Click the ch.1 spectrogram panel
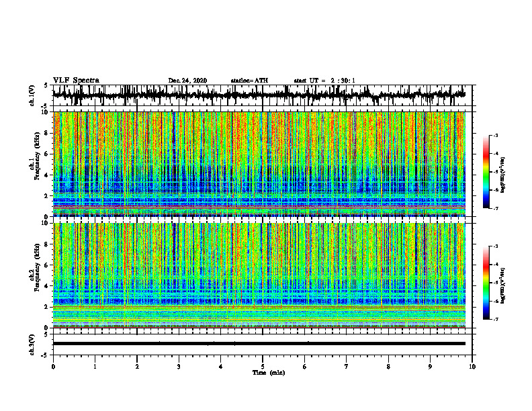Image resolution: width=532 pixels, height=411 pixels. [x=259, y=164]
